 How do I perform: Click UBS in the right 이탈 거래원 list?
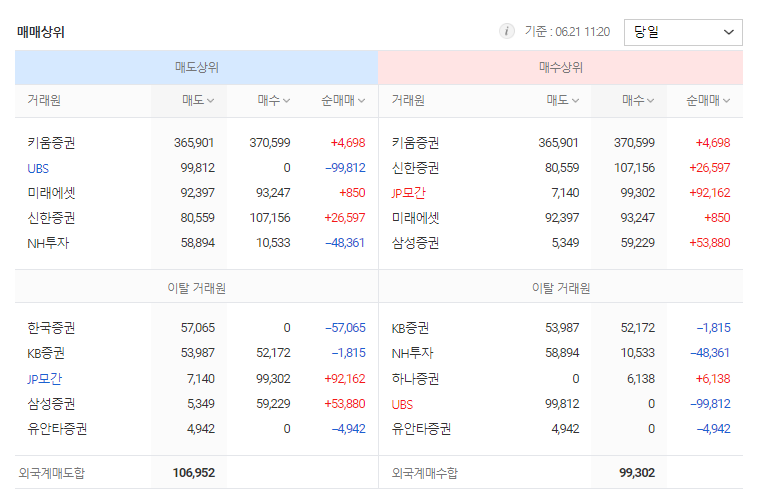pos(402,404)
